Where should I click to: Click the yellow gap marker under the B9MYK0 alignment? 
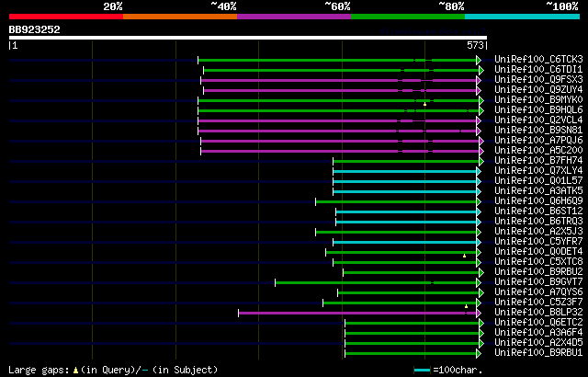coord(424,104)
